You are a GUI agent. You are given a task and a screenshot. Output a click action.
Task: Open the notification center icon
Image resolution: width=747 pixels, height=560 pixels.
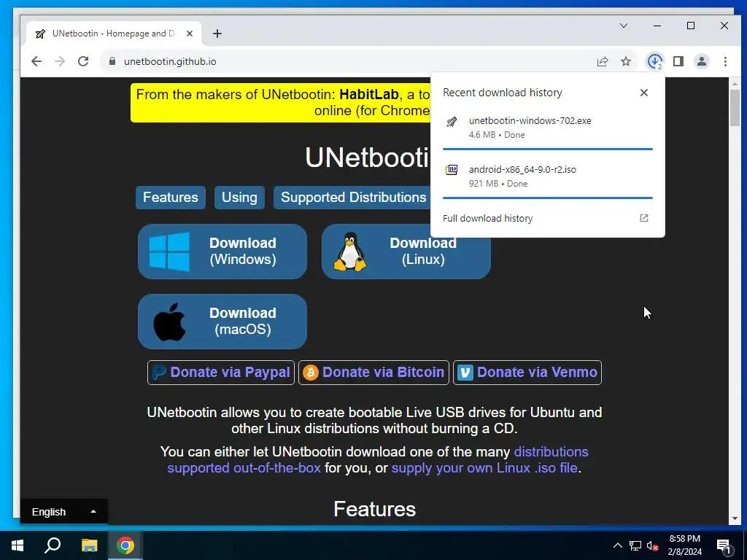click(x=724, y=546)
